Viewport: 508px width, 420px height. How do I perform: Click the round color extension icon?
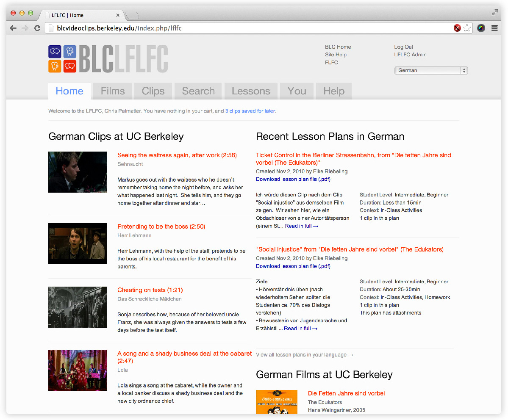[x=481, y=28]
